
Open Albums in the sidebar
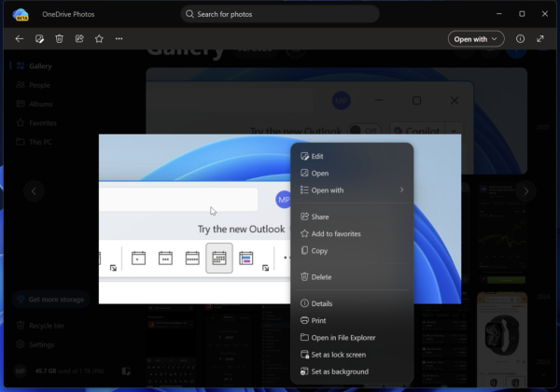(35, 104)
